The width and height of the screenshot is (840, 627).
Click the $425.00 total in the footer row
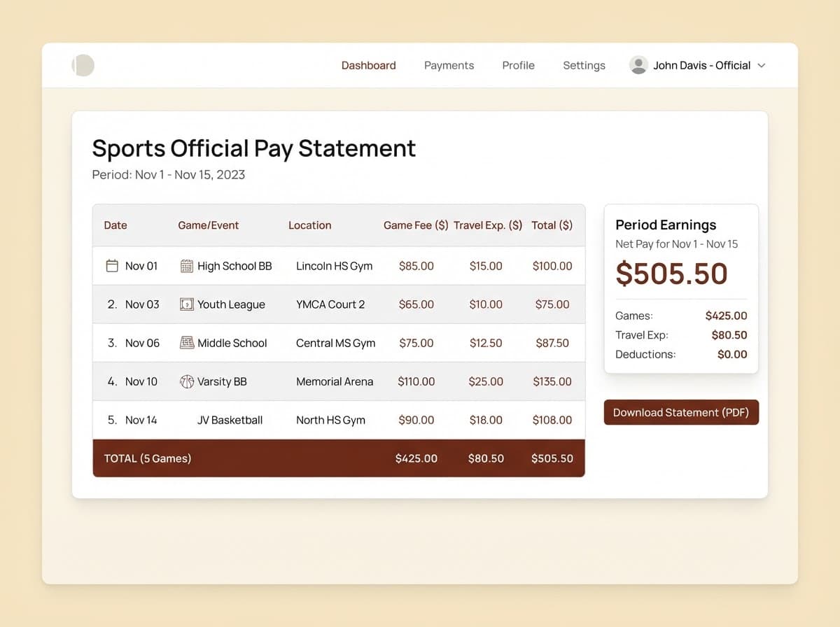point(416,458)
